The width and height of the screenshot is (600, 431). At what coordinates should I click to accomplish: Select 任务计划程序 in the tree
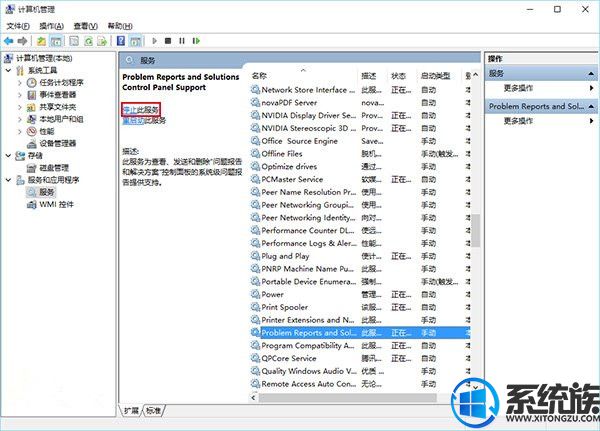(61, 83)
